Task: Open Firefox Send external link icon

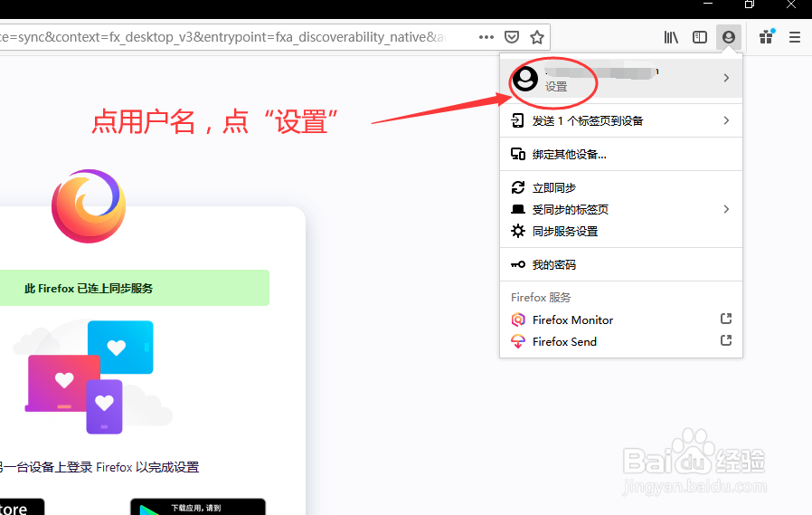Action: [726, 340]
